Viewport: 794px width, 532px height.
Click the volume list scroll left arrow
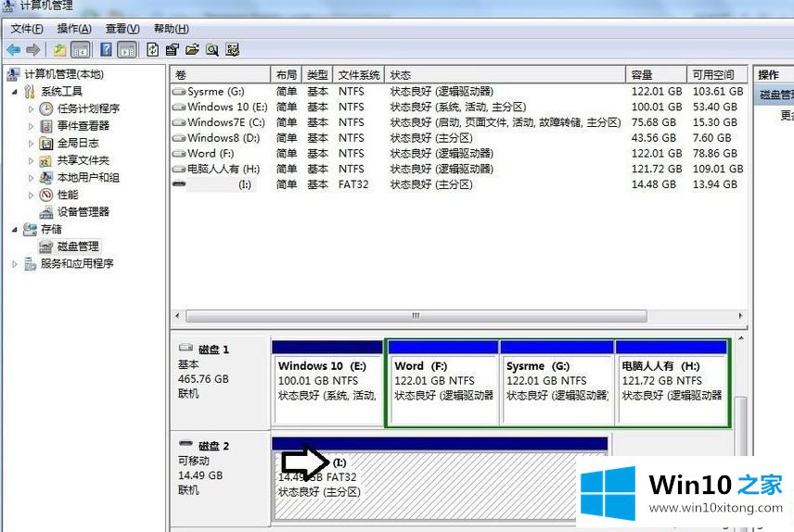click(x=177, y=316)
